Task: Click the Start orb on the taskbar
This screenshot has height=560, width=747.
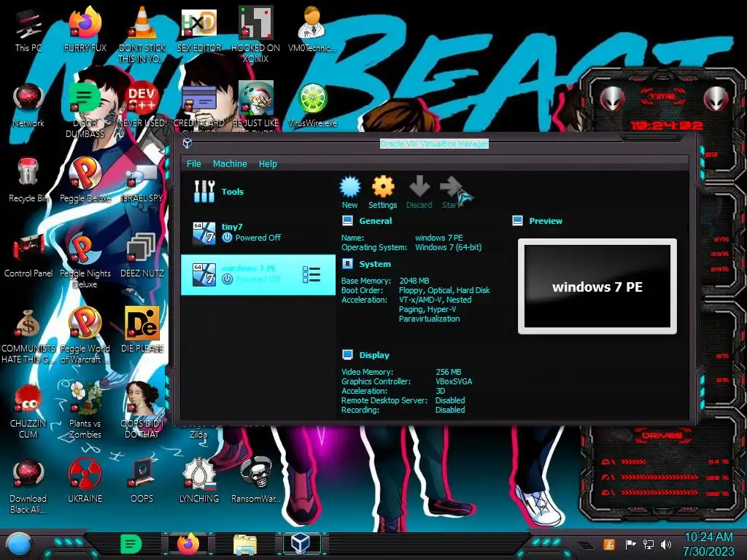Action: coord(19,545)
